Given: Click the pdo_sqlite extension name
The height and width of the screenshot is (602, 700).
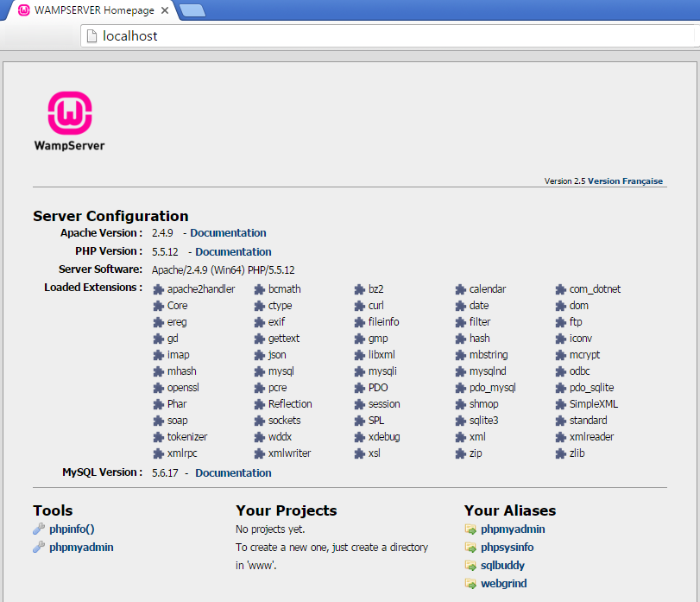Looking at the screenshot, I should [x=591, y=388].
